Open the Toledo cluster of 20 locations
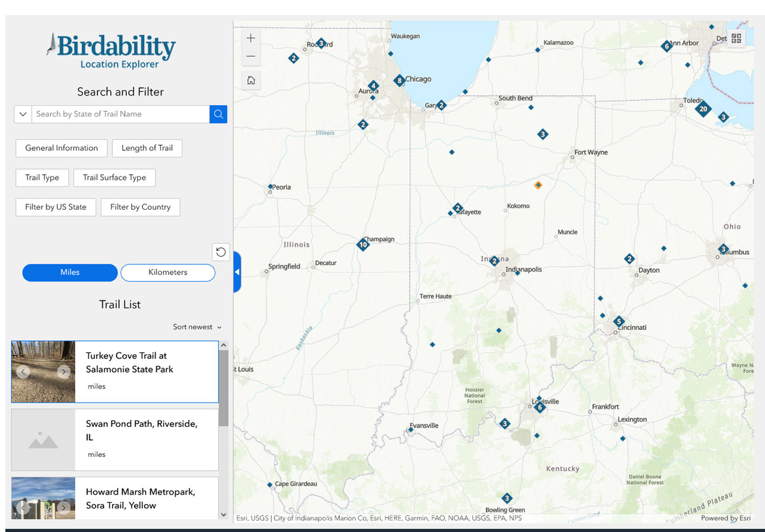 [703, 109]
